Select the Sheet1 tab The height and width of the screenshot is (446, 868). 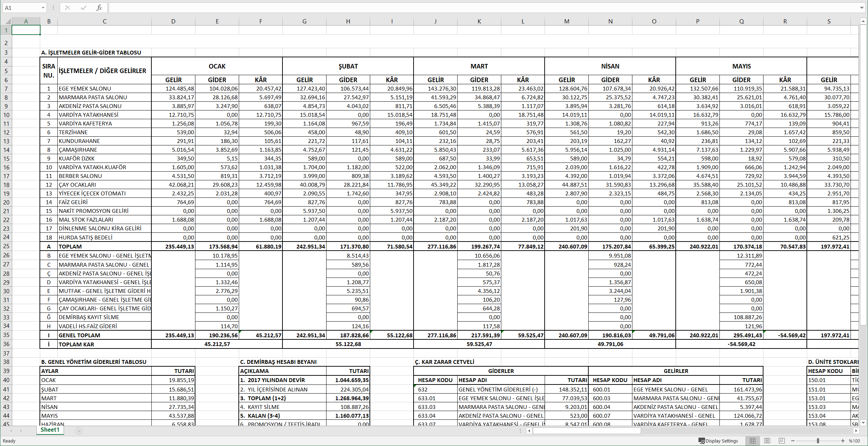coord(50,430)
